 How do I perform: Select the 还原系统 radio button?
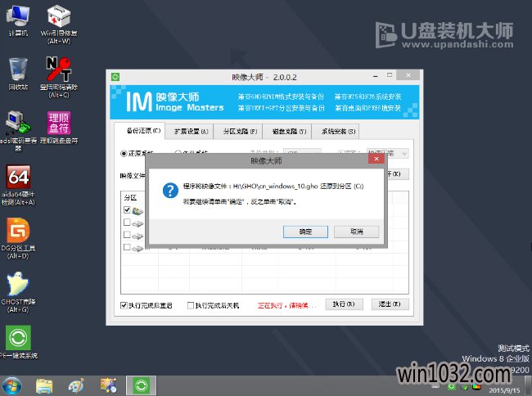click(x=124, y=153)
